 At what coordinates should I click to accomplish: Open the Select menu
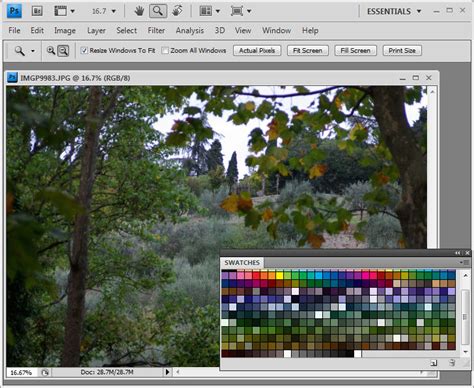(127, 31)
